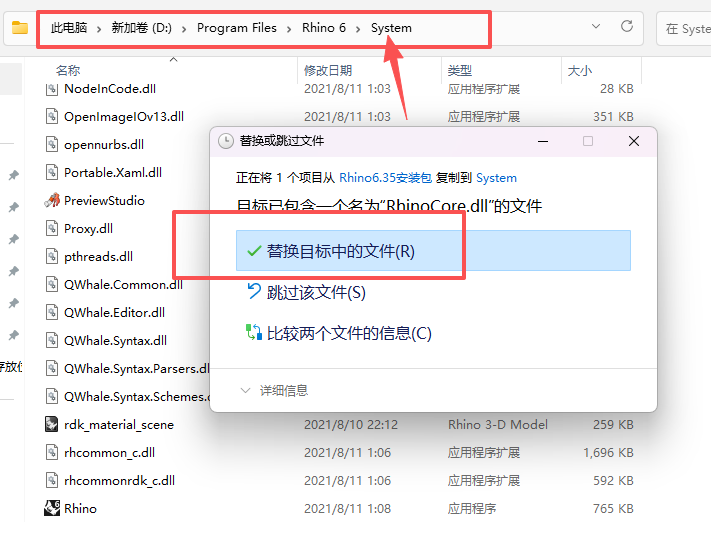Screen dimensions: 711x540
Task: Expand the chevron after '新加卷 (D:)'
Action: (x=184, y=29)
